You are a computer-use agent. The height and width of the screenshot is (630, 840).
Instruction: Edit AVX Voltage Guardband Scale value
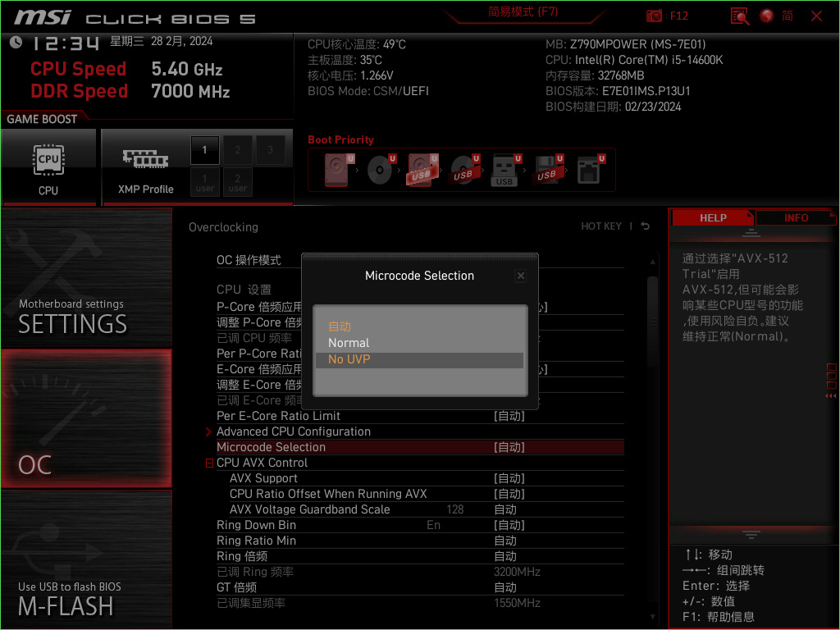point(505,509)
